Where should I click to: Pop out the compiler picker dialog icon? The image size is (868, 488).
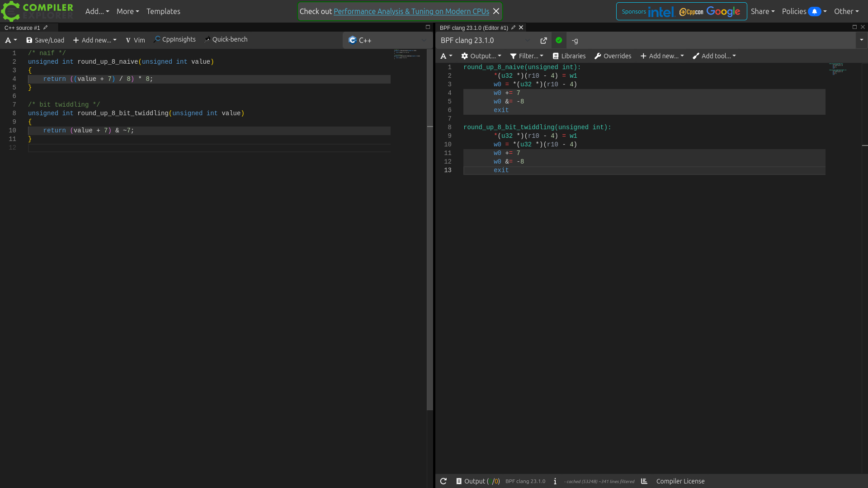[543, 40]
